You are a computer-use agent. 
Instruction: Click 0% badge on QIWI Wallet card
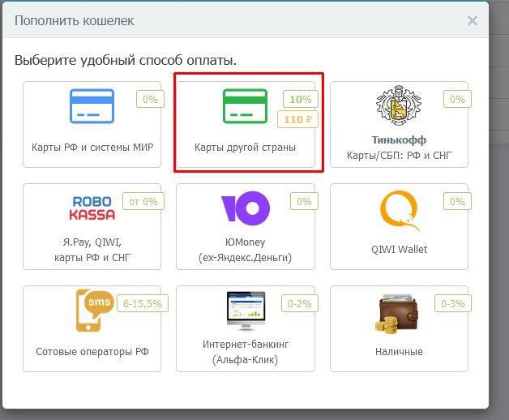pos(457,201)
